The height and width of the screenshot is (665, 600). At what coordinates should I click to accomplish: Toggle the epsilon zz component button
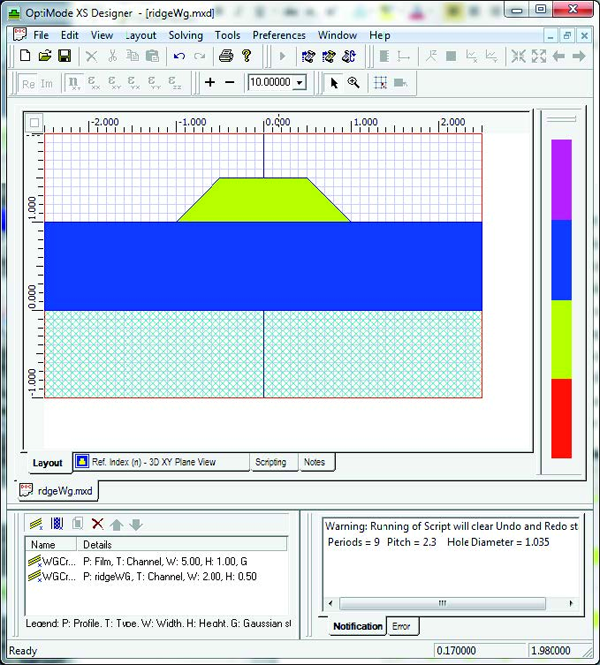pos(174,83)
